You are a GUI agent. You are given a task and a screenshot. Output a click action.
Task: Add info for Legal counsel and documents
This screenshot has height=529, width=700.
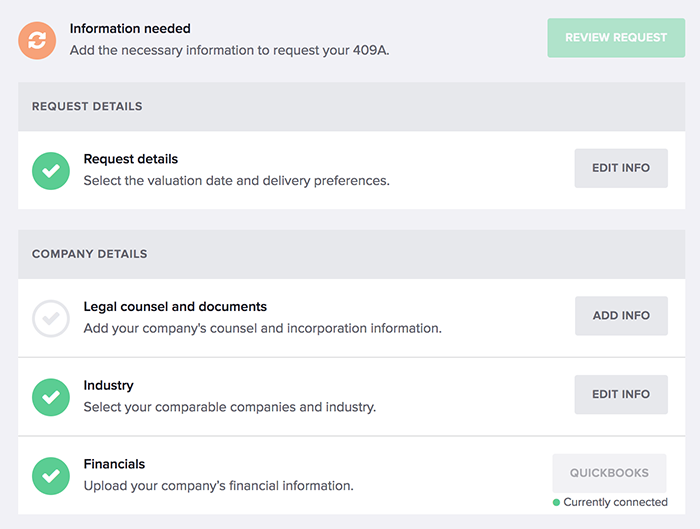(x=621, y=316)
